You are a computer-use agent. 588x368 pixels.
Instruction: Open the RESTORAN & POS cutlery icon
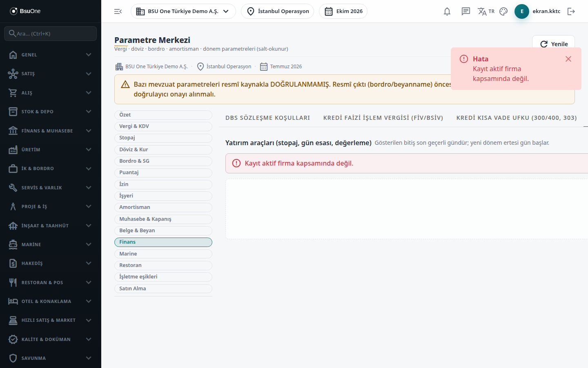point(13,283)
